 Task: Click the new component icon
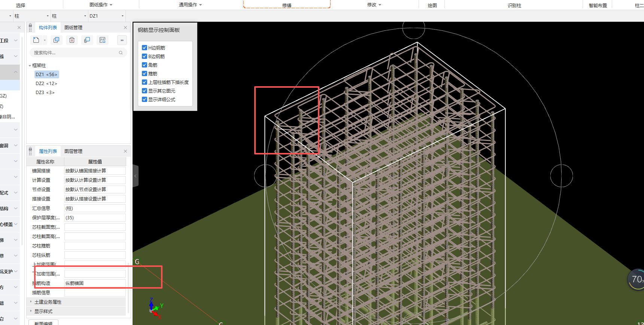pyautogui.click(x=36, y=40)
